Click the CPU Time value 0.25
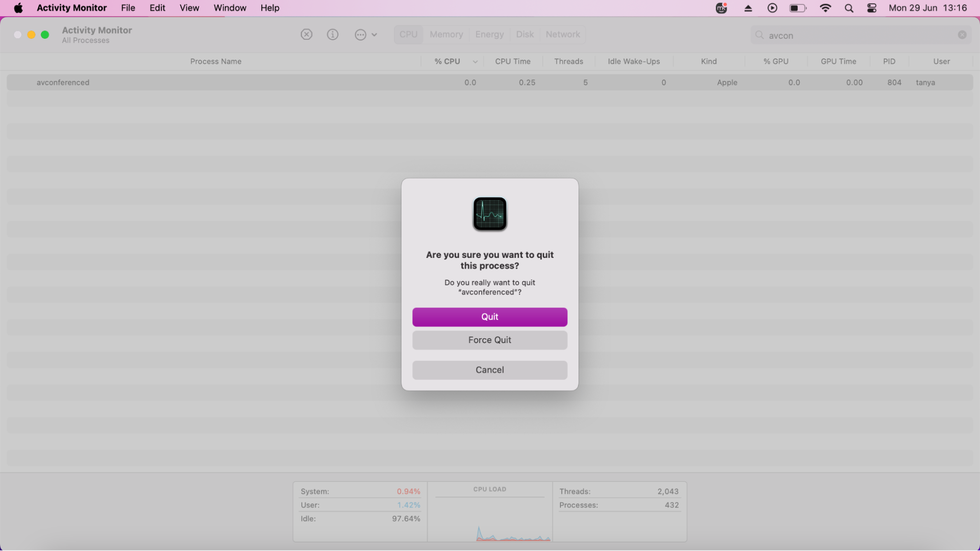This screenshot has width=980, height=551. pos(527,82)
